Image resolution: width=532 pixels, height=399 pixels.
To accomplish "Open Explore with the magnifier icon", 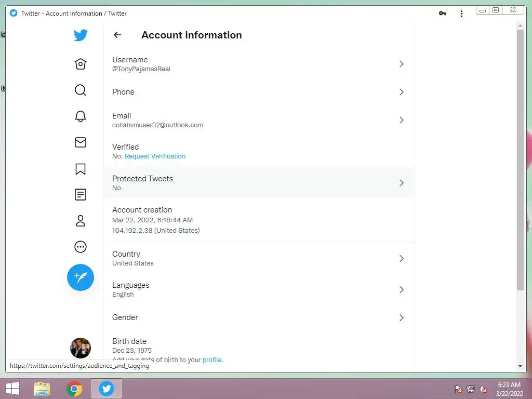I will (x=81, y=90).
